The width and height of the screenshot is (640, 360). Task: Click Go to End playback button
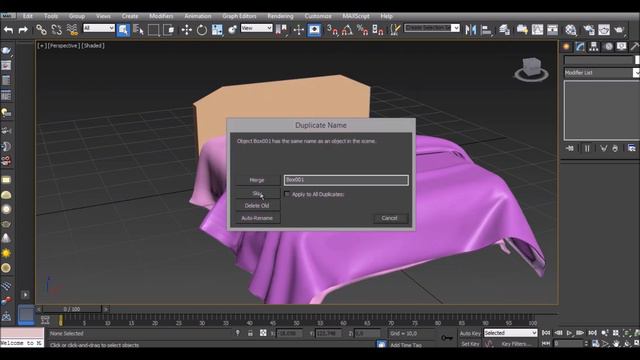click(x=593, y=333)
